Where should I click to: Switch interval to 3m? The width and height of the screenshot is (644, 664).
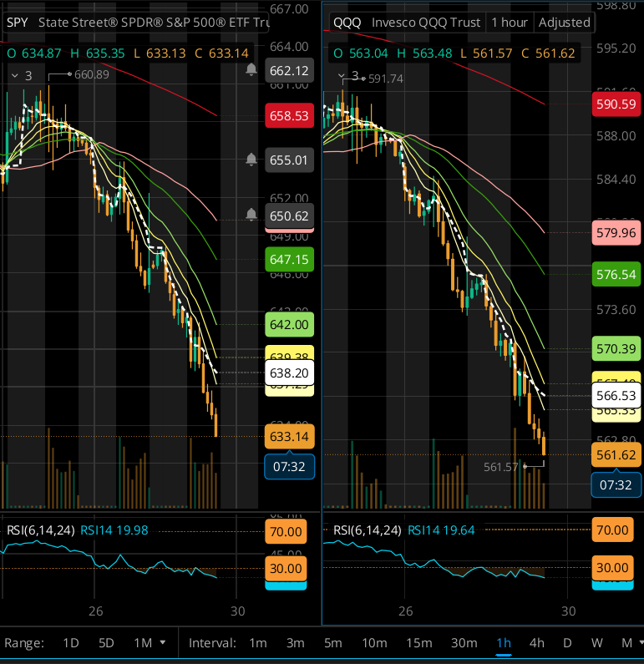point(295,643)
